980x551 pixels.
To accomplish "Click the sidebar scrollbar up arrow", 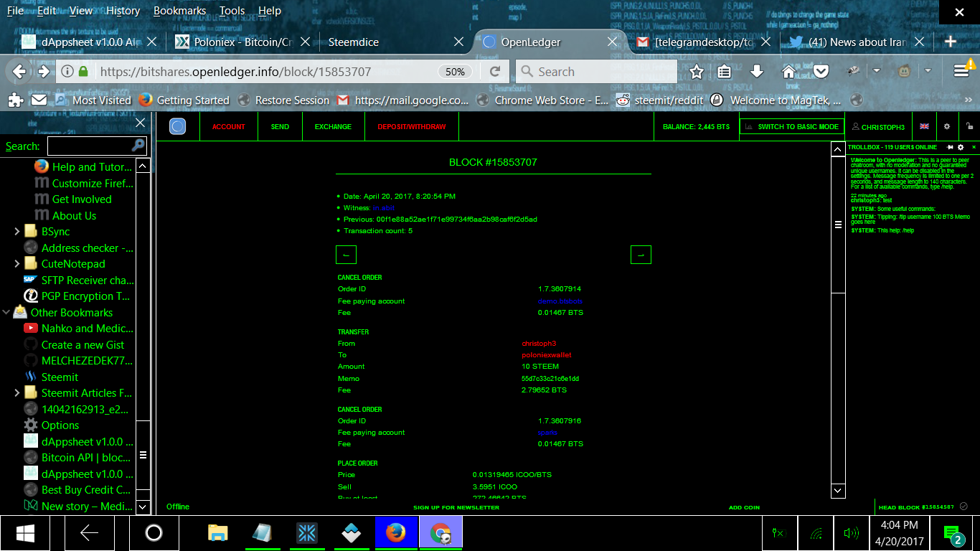I will (143, 166).
